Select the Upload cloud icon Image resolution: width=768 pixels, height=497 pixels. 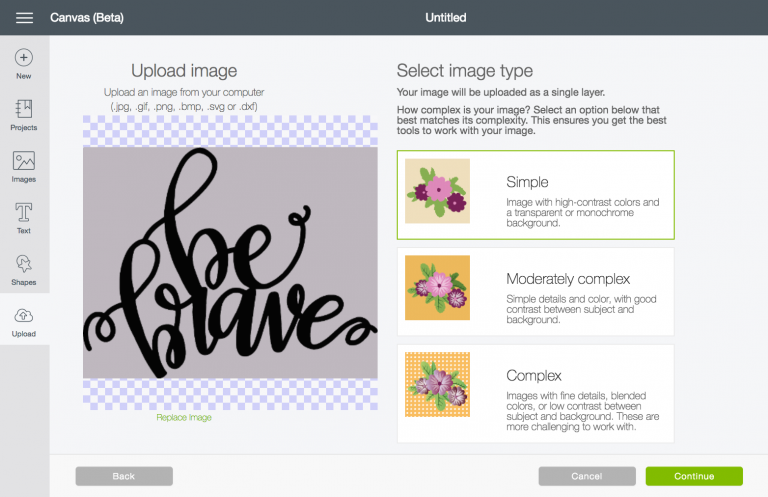[x=24, y=316]
